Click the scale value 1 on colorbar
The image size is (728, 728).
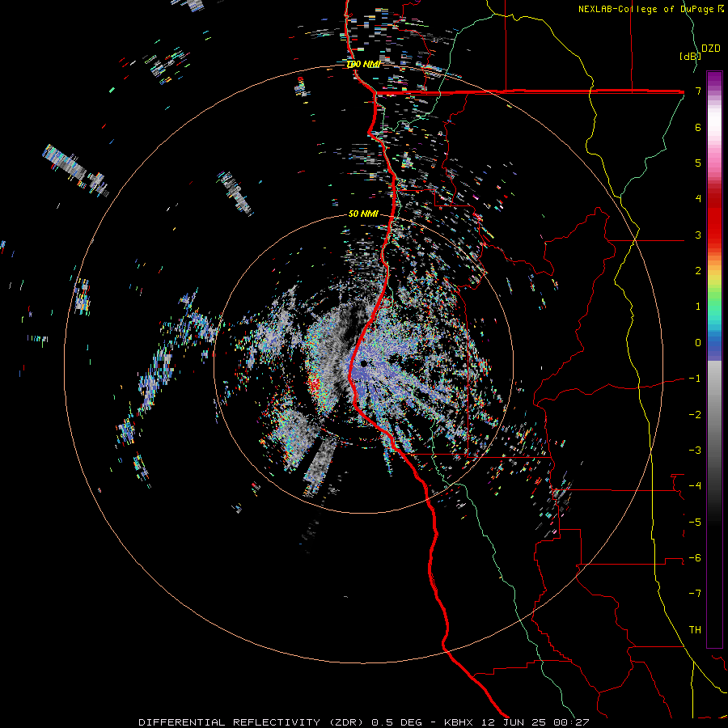point(698,307)
